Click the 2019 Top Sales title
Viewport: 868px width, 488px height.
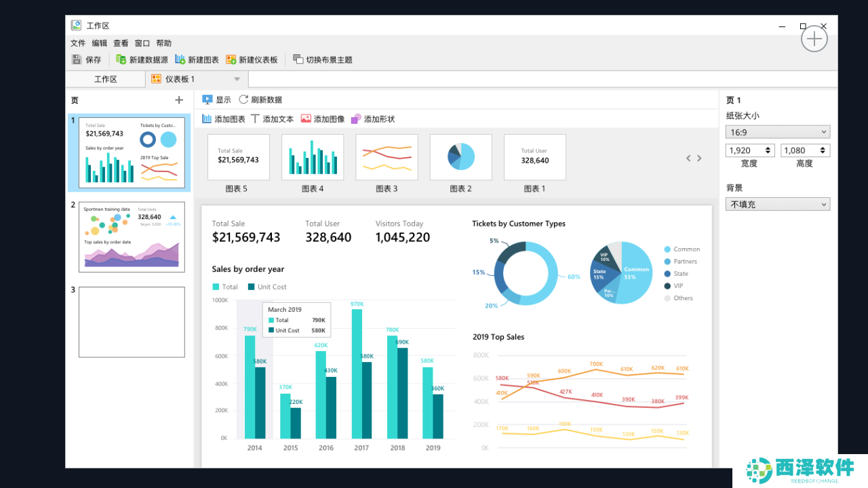(x=498, y=337)
